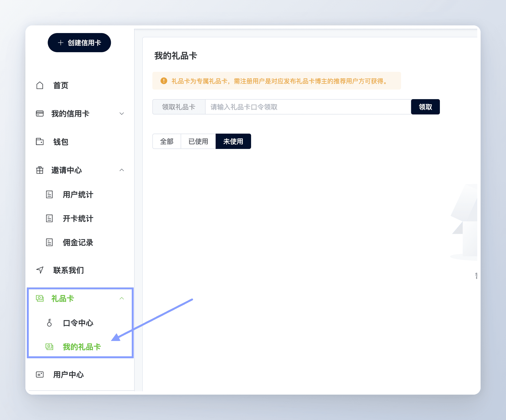Expand the 我的信用卡 menu
The height and width of the screenshot is (420, 506).
tap(122, 114)
